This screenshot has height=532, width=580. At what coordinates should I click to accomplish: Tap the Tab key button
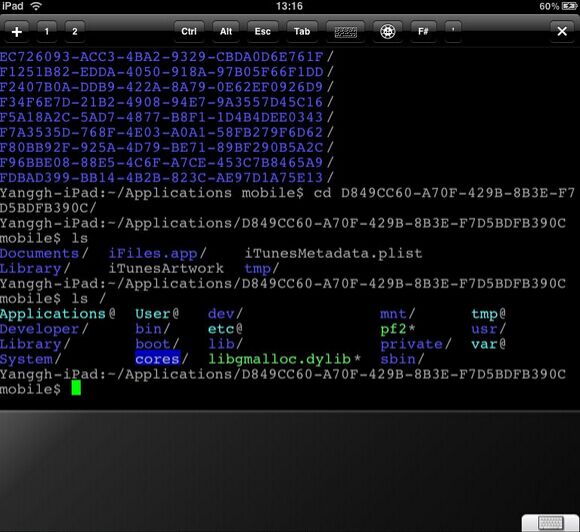[302, 32]
